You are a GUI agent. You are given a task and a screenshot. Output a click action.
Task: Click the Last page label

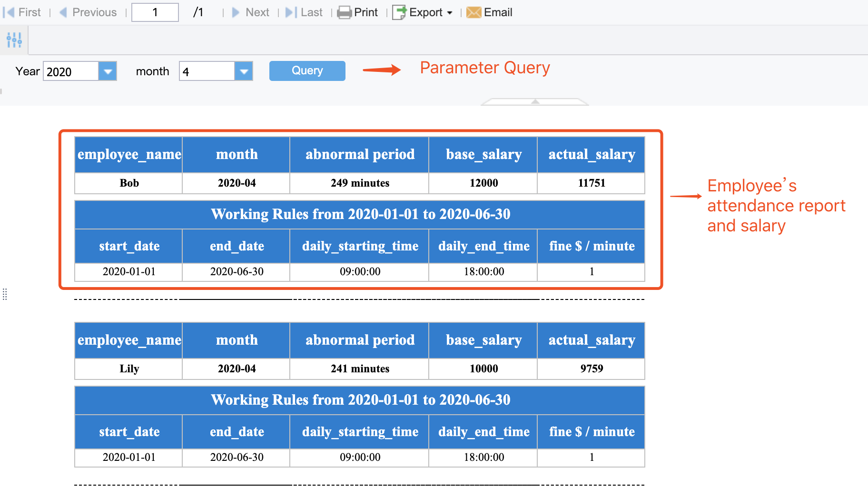click(312, 12)
